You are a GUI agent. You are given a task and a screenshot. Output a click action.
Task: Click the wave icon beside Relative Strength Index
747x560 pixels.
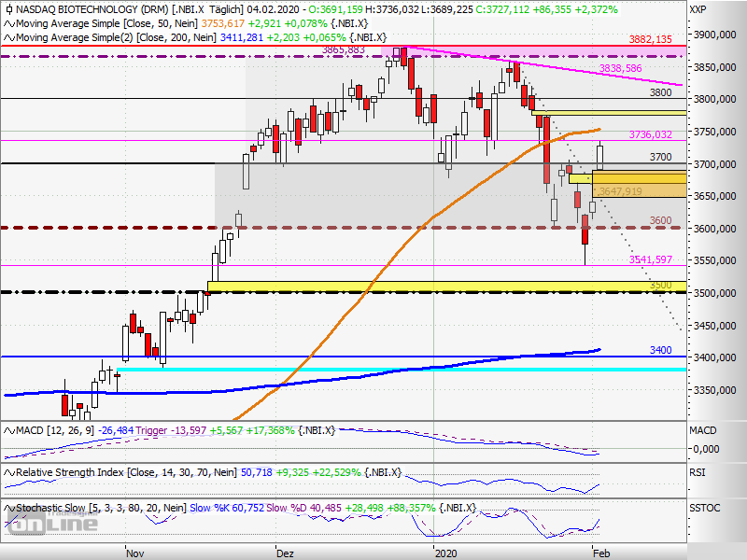tap(9, 472)
